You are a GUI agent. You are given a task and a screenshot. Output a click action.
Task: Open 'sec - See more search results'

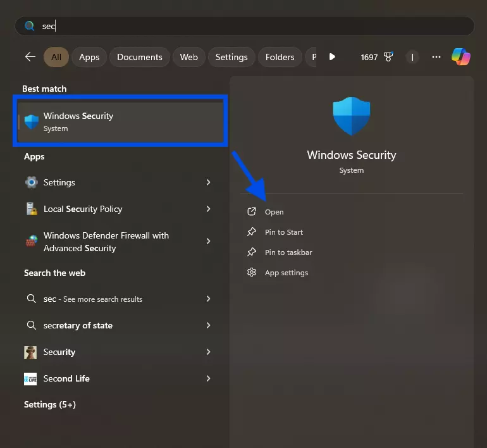(118, 299)
